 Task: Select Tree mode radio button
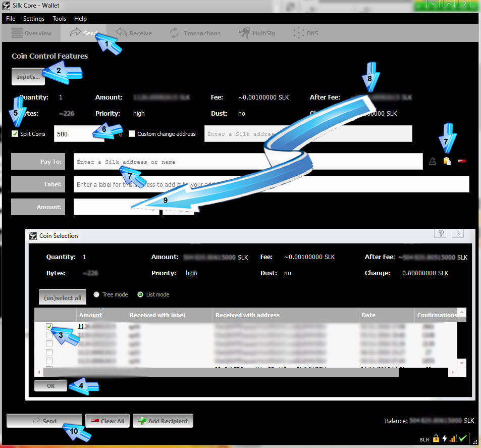click(96, 294)
